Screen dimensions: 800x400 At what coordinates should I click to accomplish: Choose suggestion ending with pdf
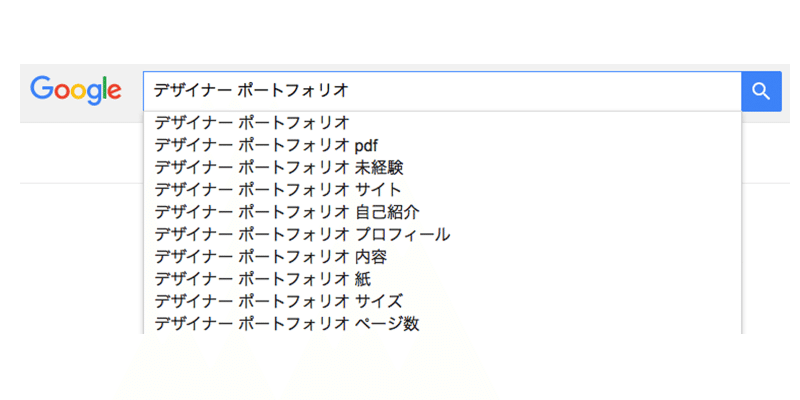tap(442, 145)
